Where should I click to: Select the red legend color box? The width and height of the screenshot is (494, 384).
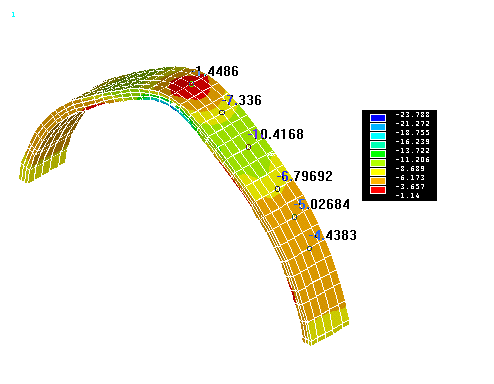(378, 190)
